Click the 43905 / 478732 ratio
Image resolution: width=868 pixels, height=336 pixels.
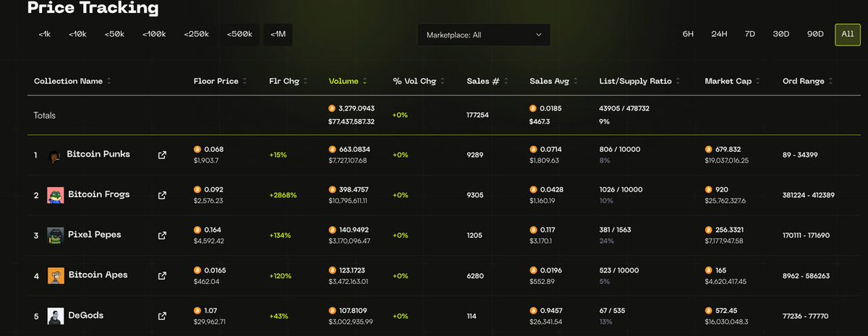point(624,108)
